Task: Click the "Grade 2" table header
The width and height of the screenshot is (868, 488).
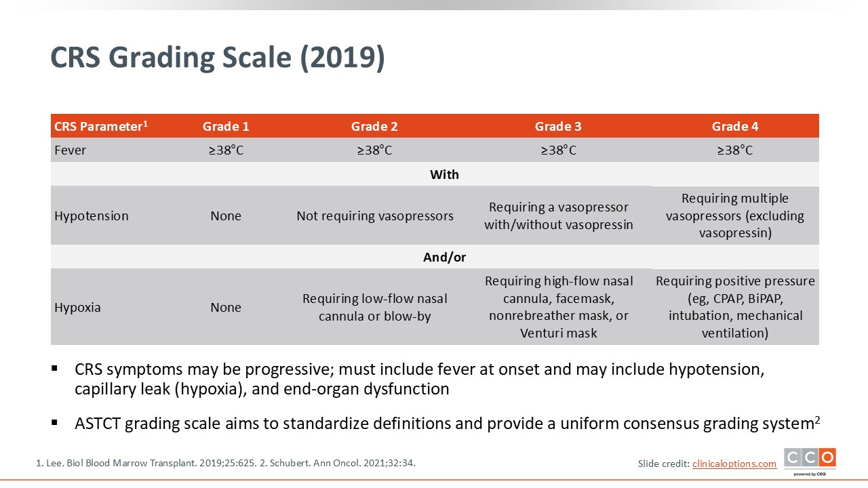Action: click(374, 126)
